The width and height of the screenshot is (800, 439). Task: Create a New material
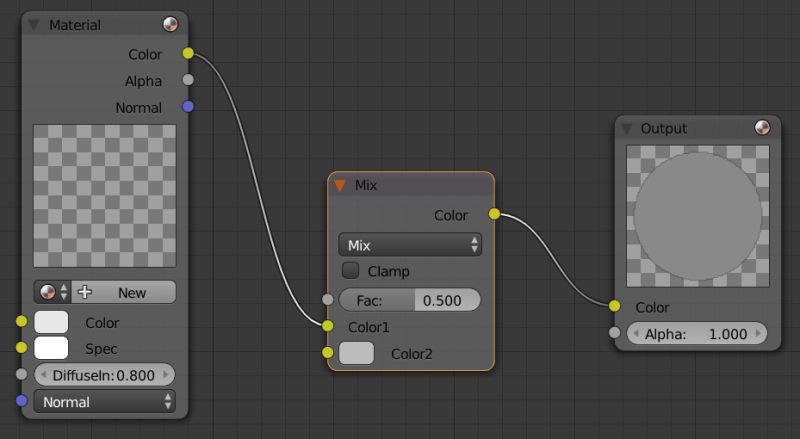click(x=123, y=292)
